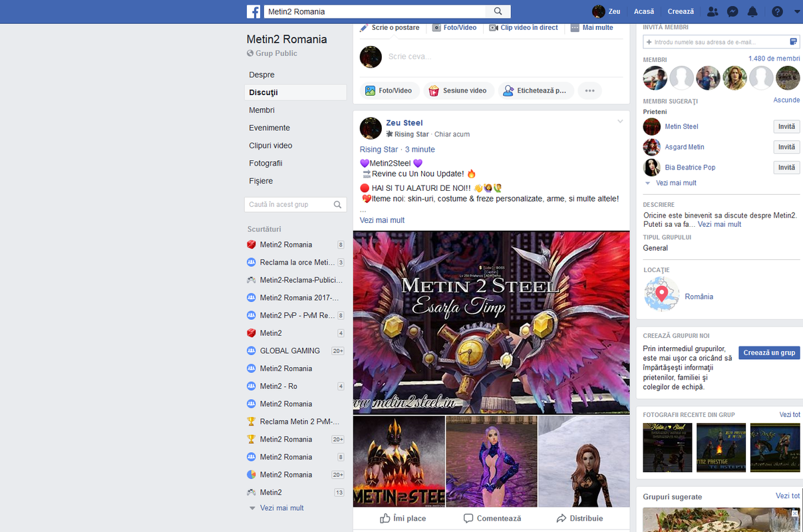Click Vezi tot for recent group photos
The height and width of the screenshot is (532, 803).
(790, 414)
